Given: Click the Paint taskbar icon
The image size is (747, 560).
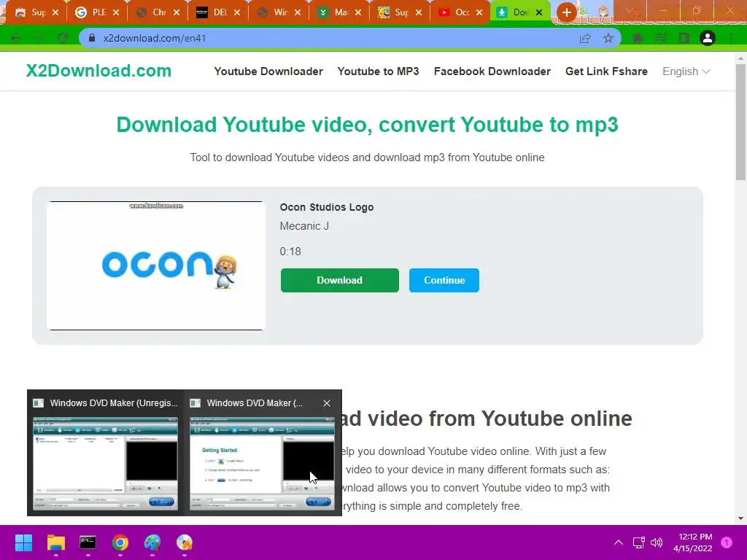Looking at the screenshot, I should coord(152,542).
